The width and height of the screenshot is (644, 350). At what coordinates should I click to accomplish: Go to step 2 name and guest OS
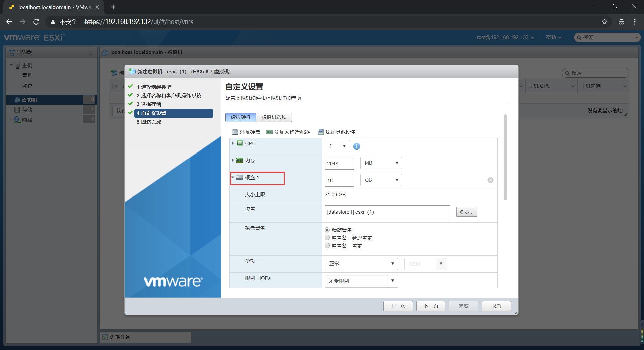[169, 96]
